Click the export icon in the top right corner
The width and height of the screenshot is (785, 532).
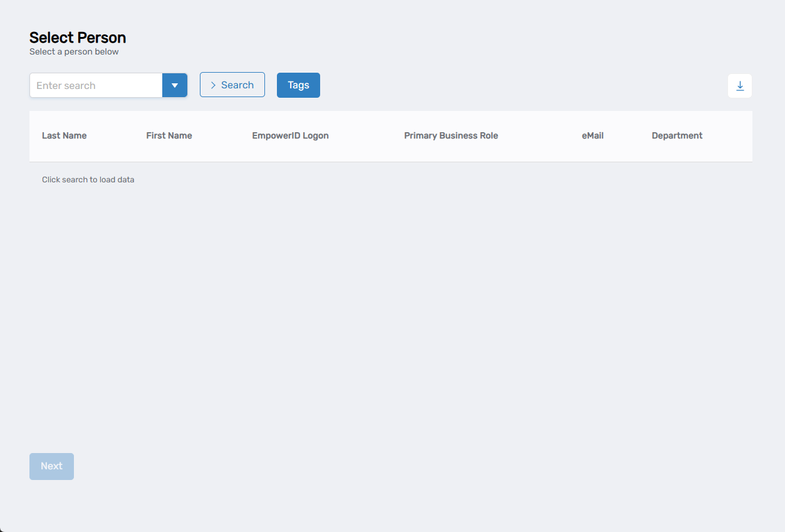(x=740, y=86)
